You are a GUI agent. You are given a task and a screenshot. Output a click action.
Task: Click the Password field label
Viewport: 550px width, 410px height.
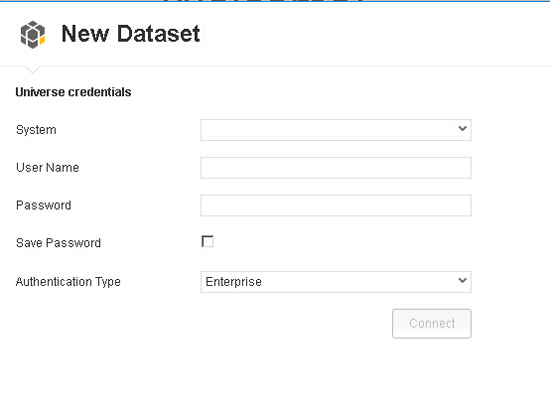point(43,205)
